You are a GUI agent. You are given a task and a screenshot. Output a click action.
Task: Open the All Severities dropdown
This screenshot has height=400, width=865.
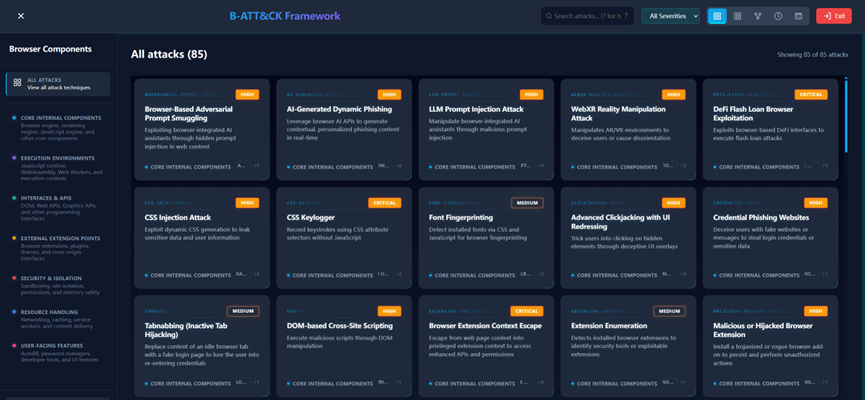[671, 16]
